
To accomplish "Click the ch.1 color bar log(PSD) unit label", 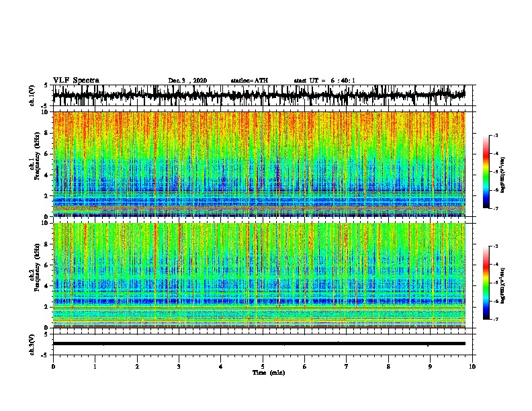I will 503,175.
